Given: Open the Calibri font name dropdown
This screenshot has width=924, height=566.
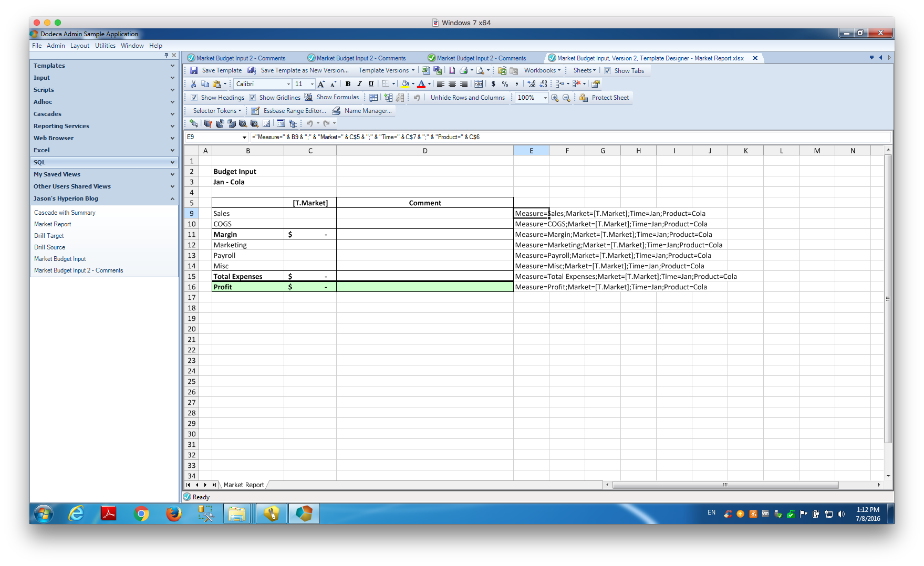Looking at the screenshot, I should (x=263, y=84).
